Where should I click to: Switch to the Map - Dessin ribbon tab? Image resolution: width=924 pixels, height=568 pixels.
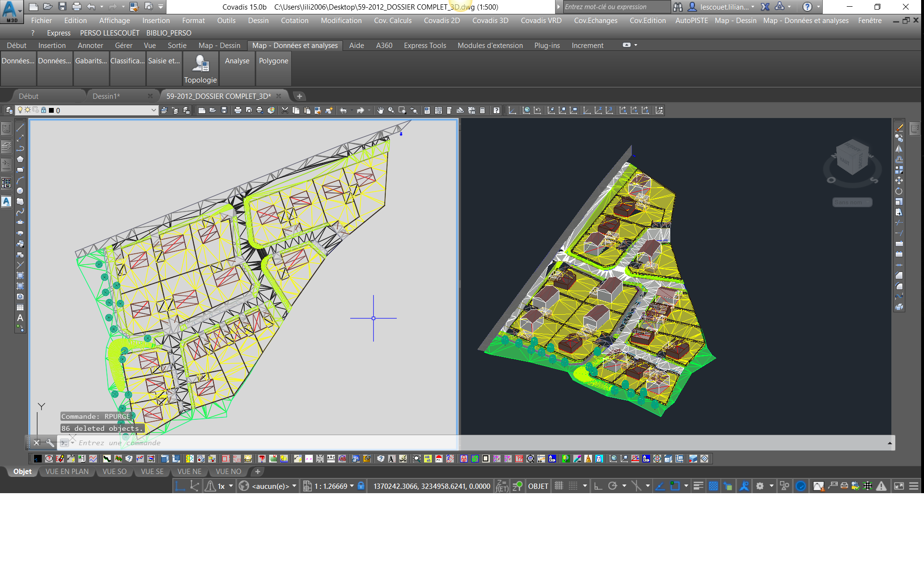click(219, 46)
